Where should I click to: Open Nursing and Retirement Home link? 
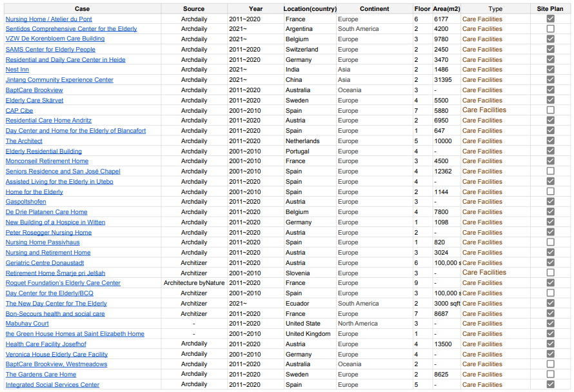[x=48, y=253]
